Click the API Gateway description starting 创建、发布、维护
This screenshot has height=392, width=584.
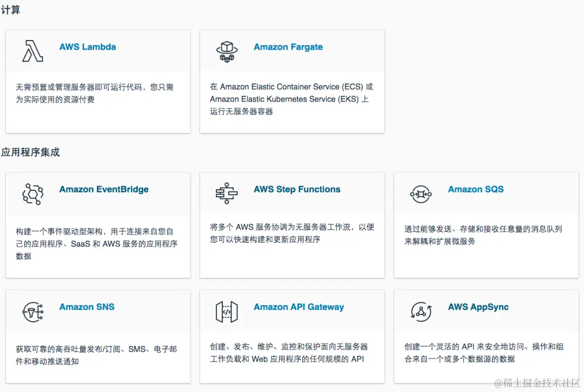click(x=289, y=353)
